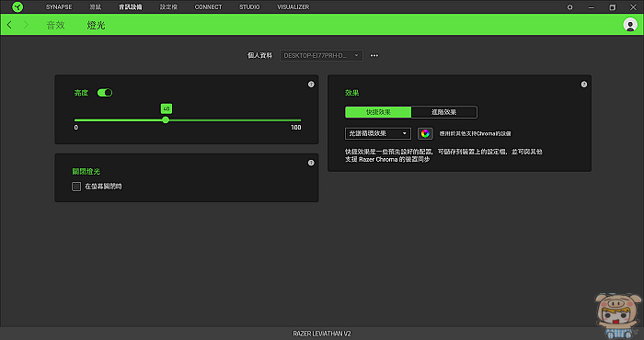644x340 pixels.
Task: Click the Razer logo icon
Action: [x=17, y=7]
